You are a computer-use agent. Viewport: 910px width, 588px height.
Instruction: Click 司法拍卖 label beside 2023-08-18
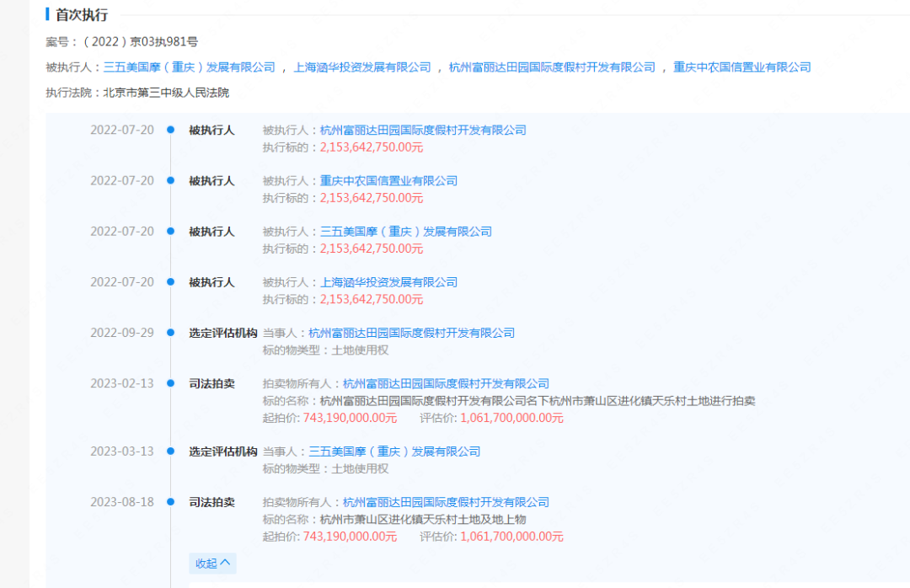point(211,502)
